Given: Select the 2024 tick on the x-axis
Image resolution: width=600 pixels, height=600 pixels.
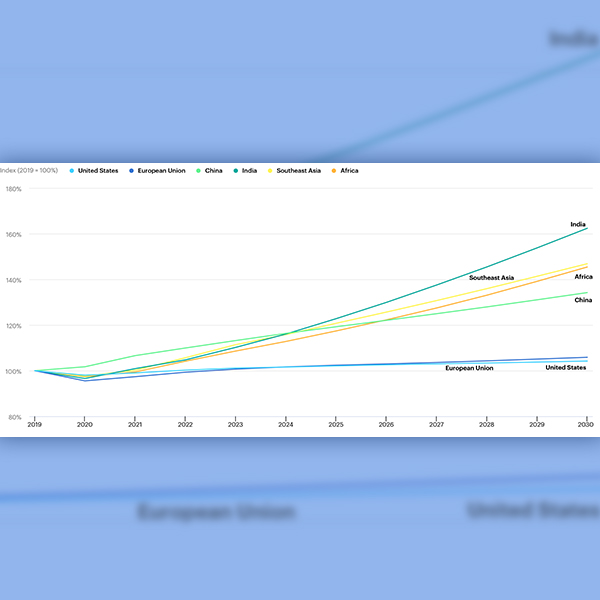Looking at the screenshot, I should (x=285, y=424).
